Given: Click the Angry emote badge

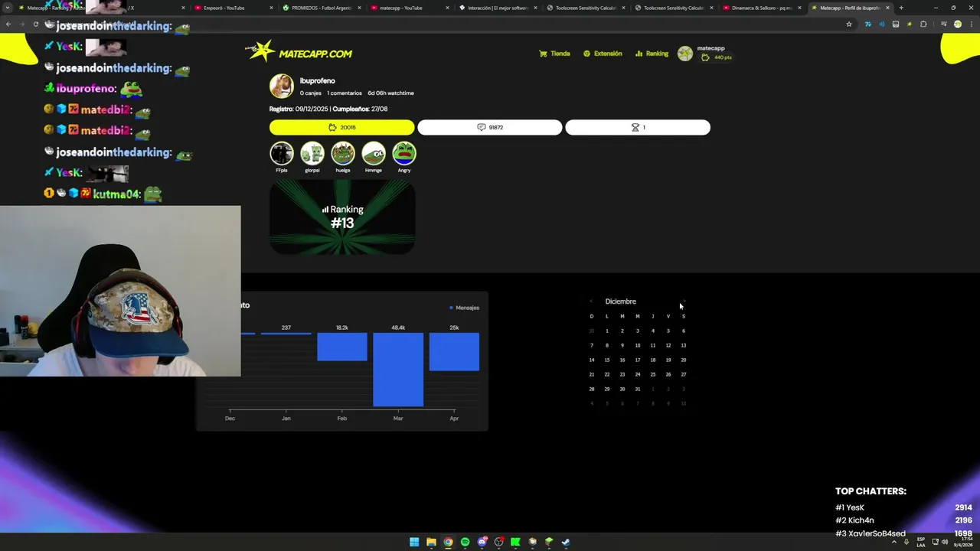Looking at the screenshot, I should (403, 154).
